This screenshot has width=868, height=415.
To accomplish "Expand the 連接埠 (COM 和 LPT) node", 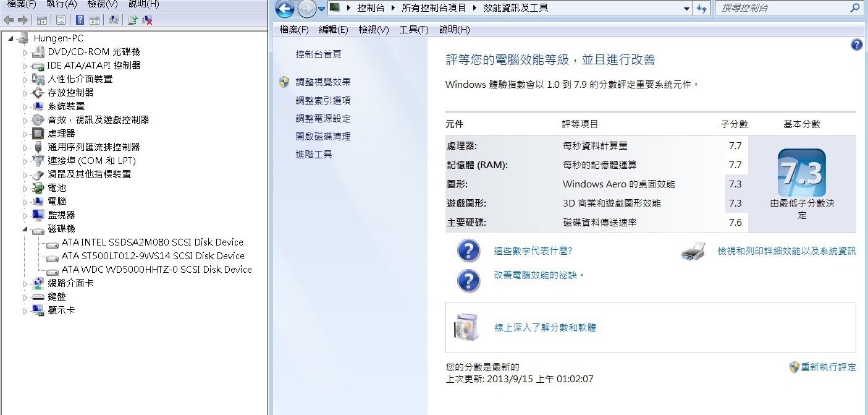I will coord(25,161).
